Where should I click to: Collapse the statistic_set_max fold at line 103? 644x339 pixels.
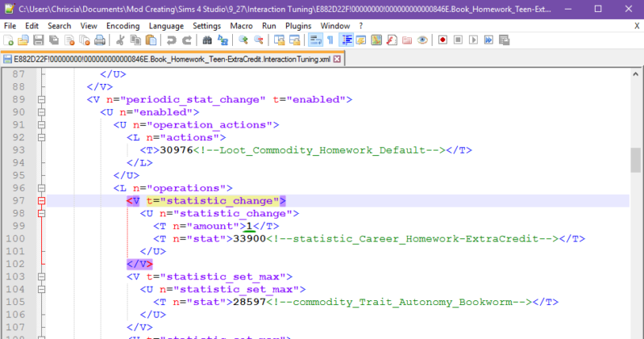(41, 277)
